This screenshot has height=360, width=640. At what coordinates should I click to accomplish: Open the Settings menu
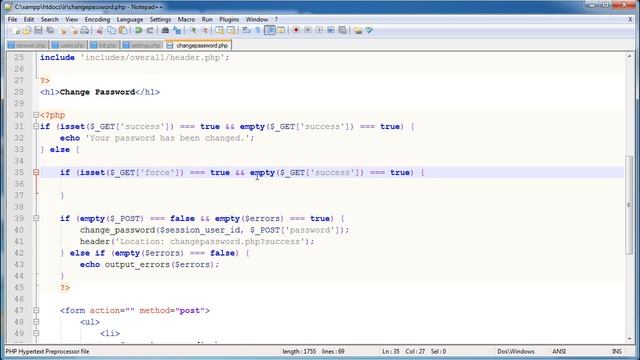[x=160, y=19]
